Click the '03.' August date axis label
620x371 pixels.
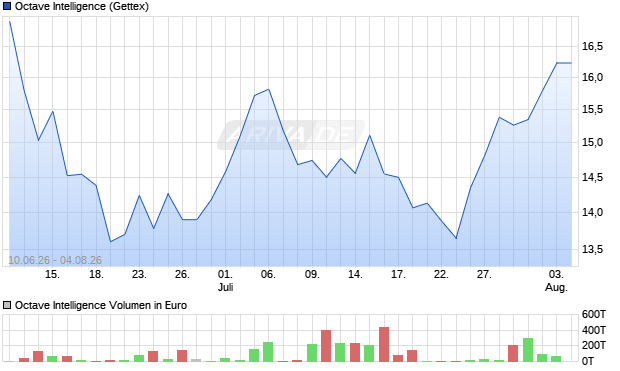pyautogui.click(x=556, y=274)
